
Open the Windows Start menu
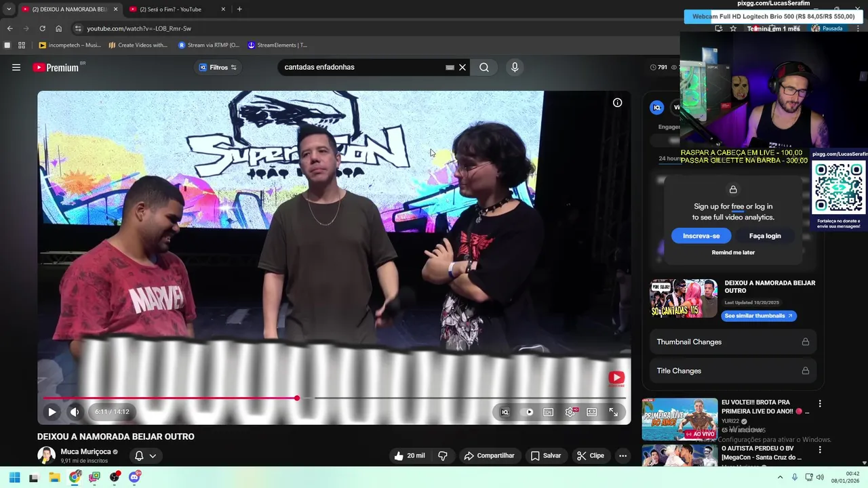14,477
